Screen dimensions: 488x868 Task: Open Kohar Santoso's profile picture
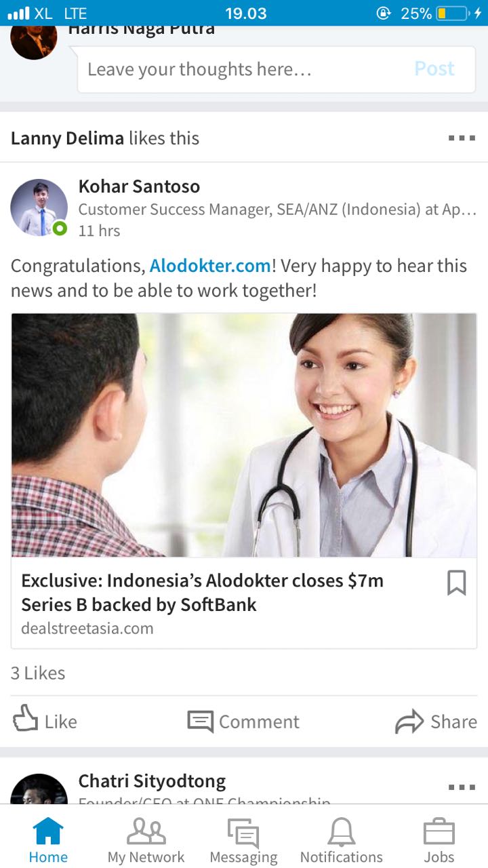[x=39, y=208]
